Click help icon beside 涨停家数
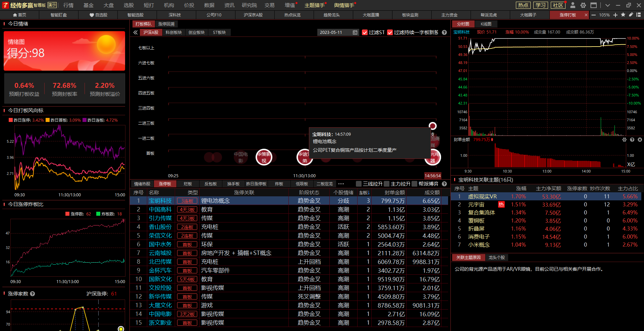644x331 pixels. (x=33, y=294)
